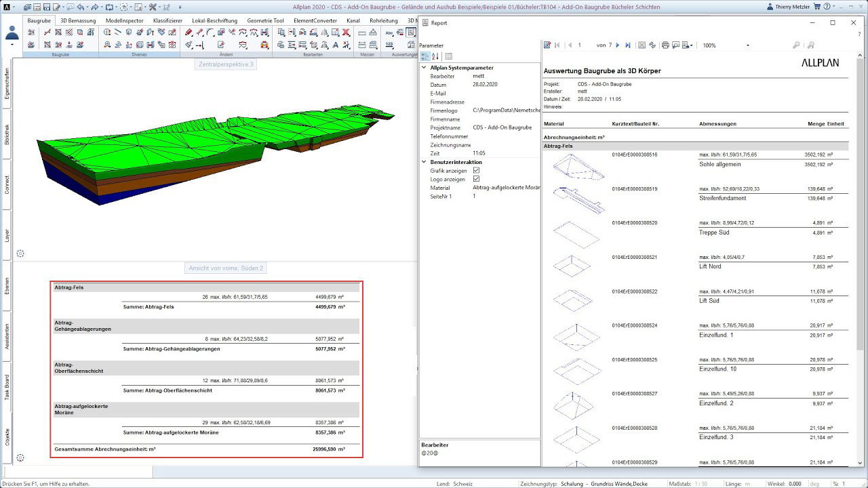Image resolution: width=868 pixels, height=488 pixels.
Task: Click the Find magnifier icon in Report
Action: tap(796, 45)
